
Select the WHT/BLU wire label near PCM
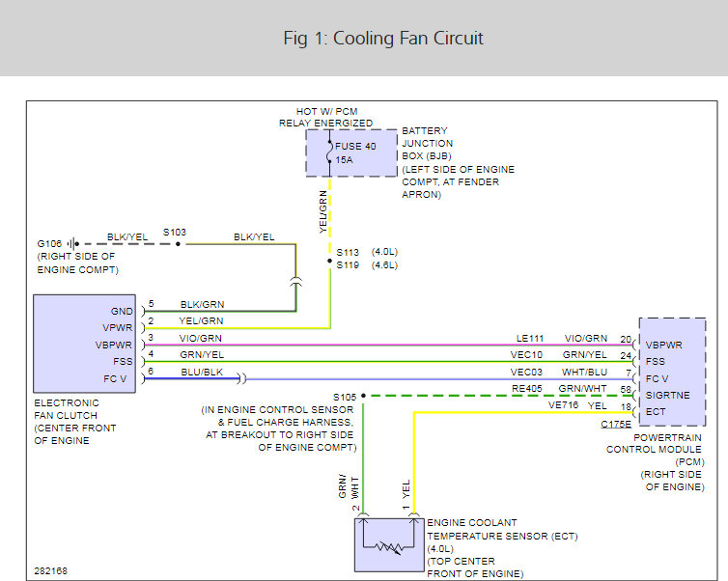pyautogui.click(x=584, y=372)
